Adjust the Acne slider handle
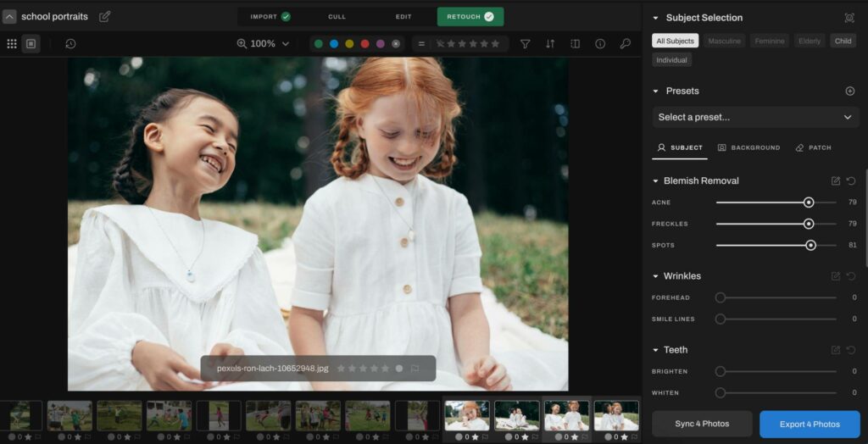This screenshot has width=868, height=444. click(x=809, y=203)
